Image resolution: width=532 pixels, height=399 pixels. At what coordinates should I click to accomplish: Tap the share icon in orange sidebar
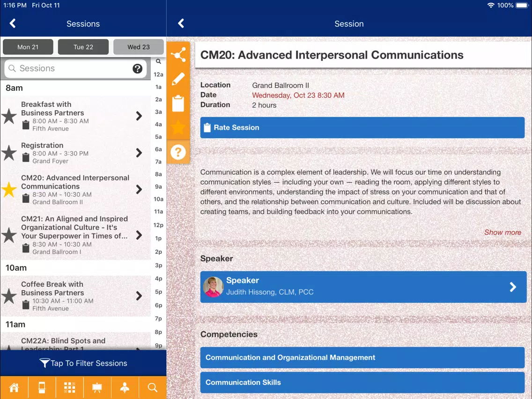click(x=178, y=55)
